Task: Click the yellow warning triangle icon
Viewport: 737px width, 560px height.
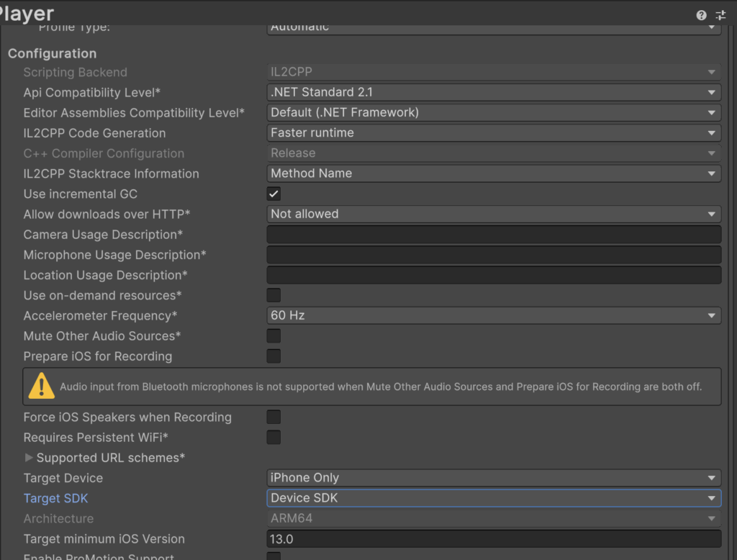Action: point(42,387)
